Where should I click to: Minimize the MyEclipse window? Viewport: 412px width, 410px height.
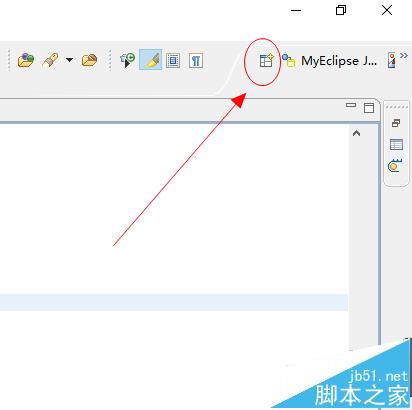pos(296,10)
